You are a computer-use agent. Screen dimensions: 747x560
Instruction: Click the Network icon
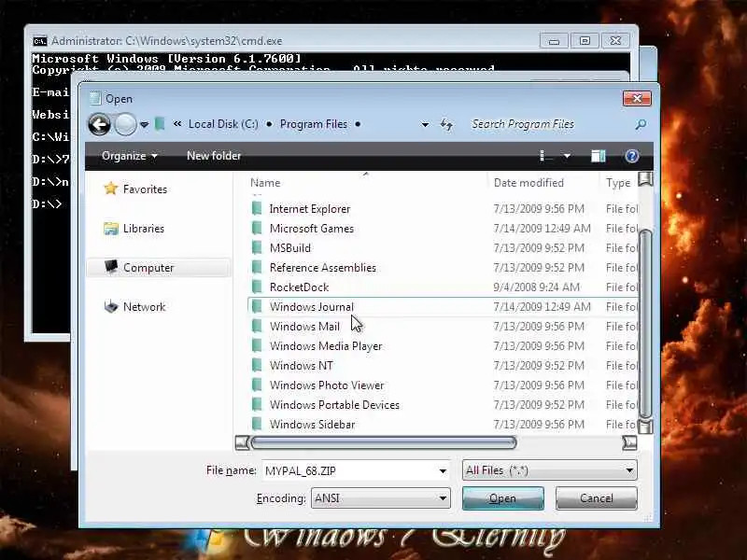click(111, 306)
